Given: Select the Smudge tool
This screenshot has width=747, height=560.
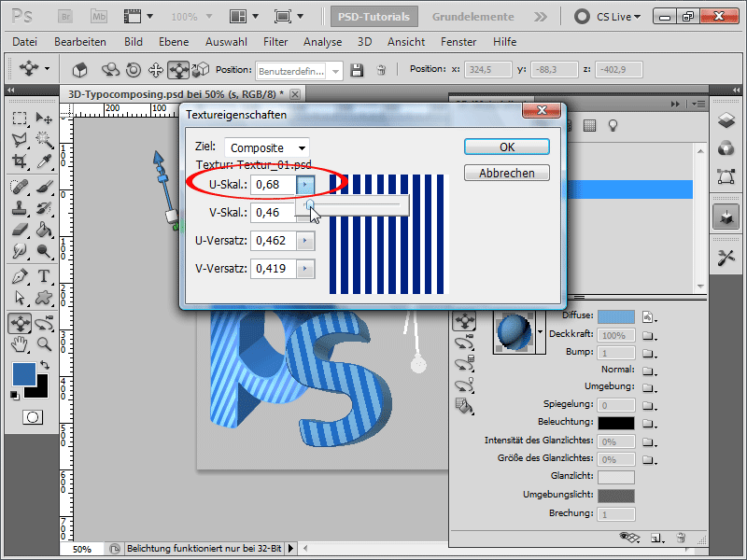Looking at the screenshot, I should click(x=19, y=251).
